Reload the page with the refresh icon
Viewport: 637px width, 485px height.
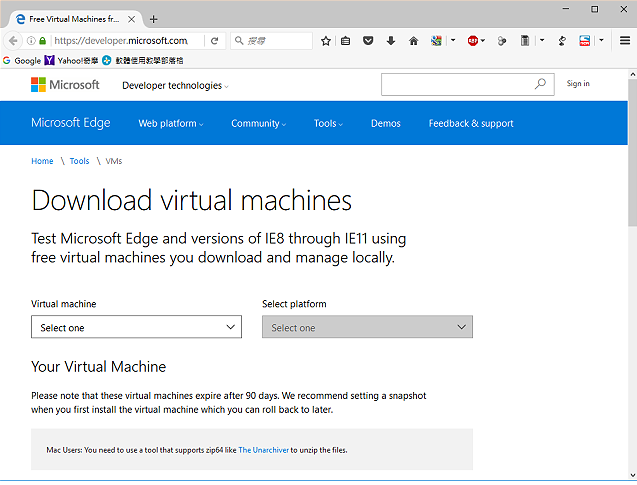[214, 41]
